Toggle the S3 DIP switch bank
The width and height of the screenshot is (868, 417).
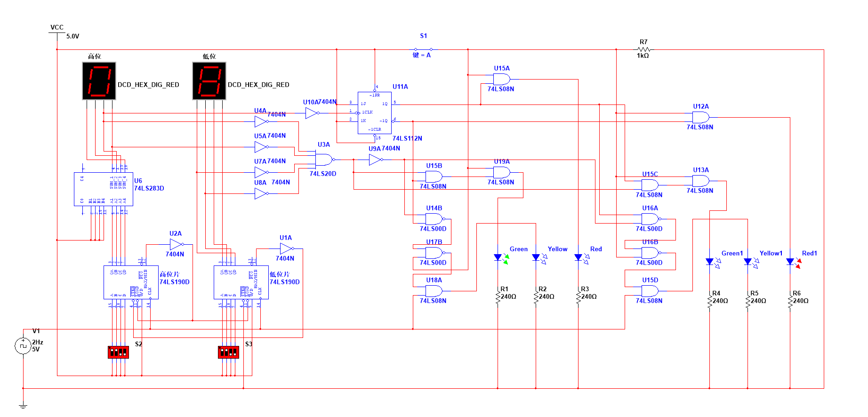click(x=228, y=352)
